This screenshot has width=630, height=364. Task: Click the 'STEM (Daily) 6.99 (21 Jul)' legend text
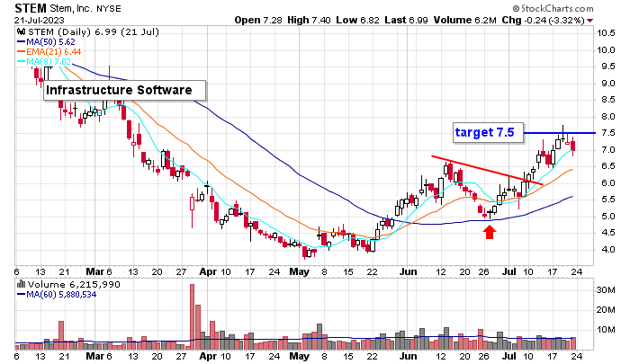(x=94, y=32)
